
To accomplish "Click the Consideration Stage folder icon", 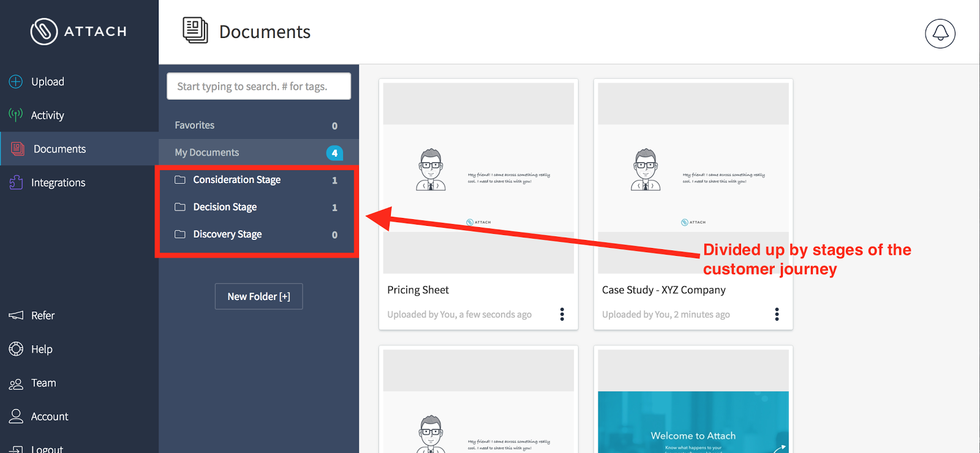I will 180,179.
